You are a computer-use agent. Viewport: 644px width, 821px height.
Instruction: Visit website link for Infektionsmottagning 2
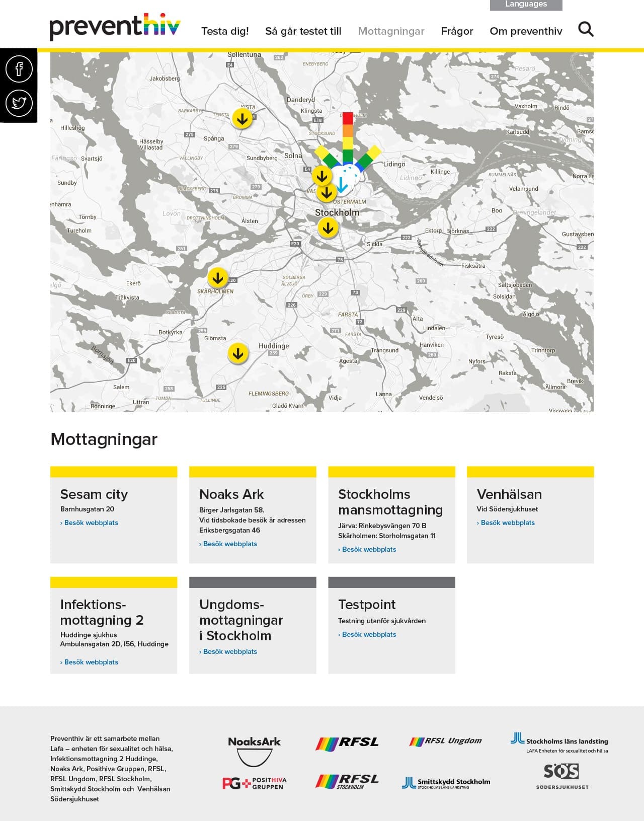90,662
